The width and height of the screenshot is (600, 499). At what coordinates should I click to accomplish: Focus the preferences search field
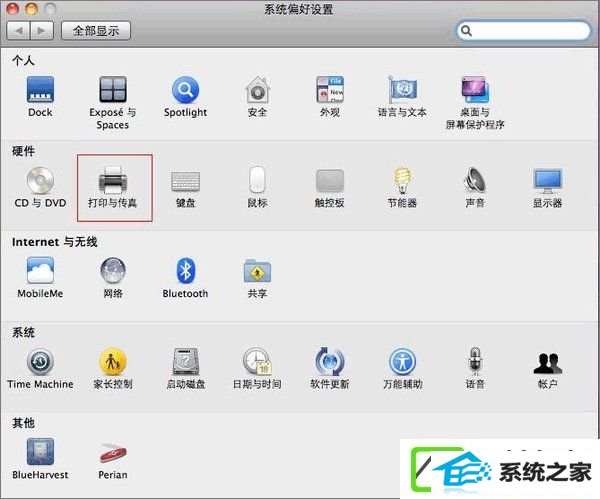pos(523,30)
